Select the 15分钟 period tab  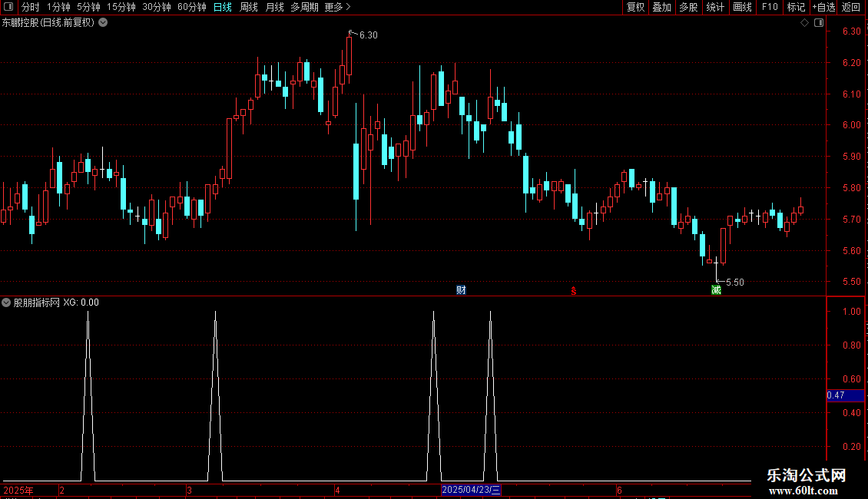[121, 7]
